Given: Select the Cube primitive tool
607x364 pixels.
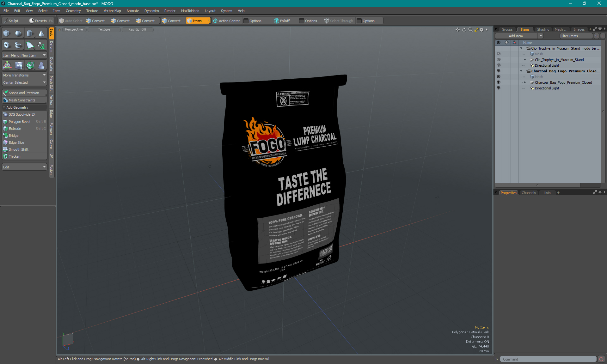Looking at the screenshot, I should pyautogui.click(x=7, y=33).
